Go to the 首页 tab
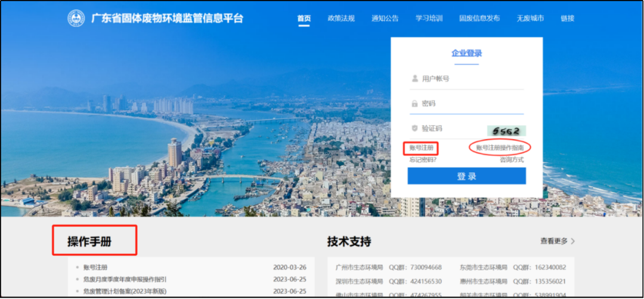This screenshot has width=644, height=299. point(304,19)
